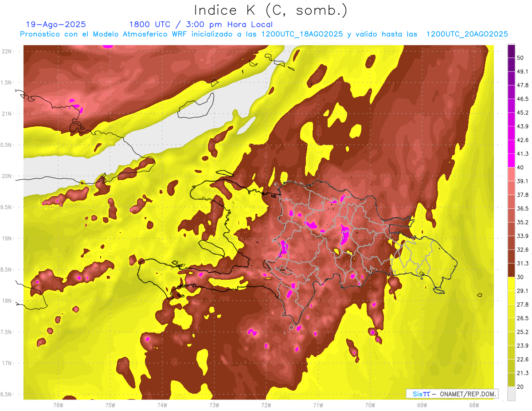Click legend value '42.6'
This screenshot has height=411, width=532.
[x=522, y=140]
